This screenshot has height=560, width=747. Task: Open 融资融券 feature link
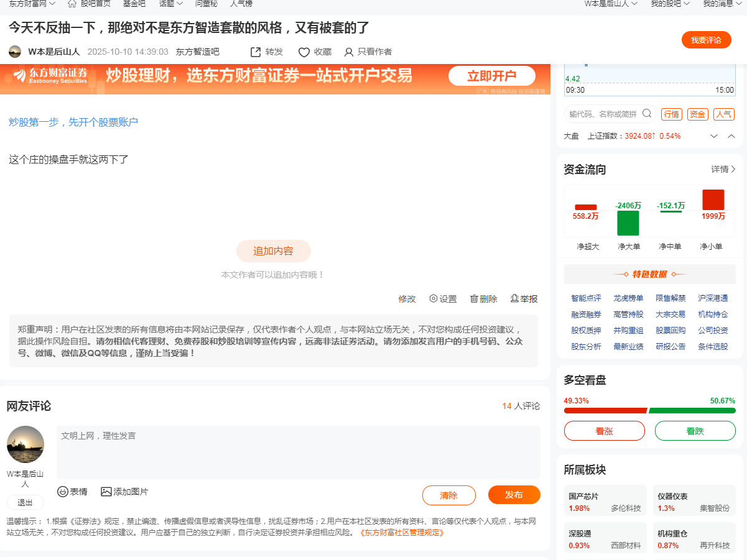coord(586,314)
